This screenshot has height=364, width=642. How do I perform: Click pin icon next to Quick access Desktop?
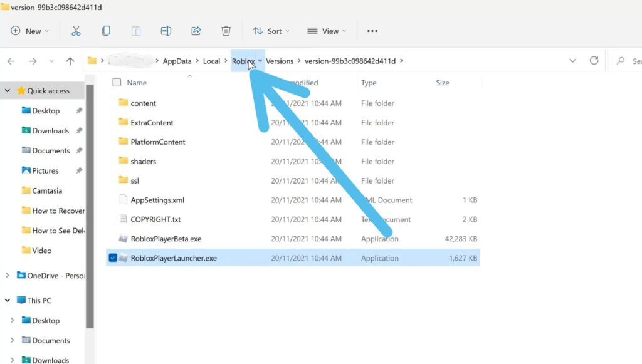[79, 110]
